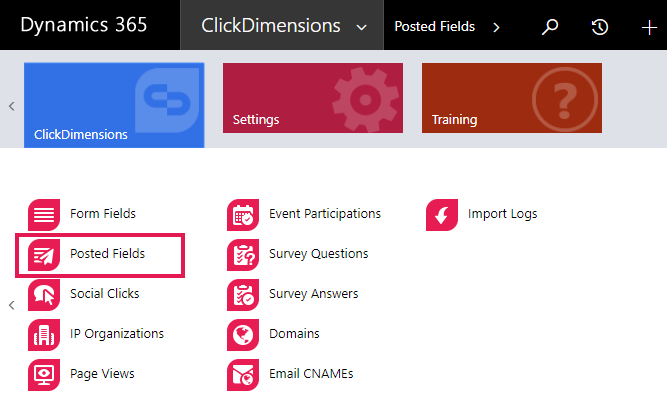Screen dimensions: 667x396
Task: Select the IP Organizations building icon
Action: point(44,334)
